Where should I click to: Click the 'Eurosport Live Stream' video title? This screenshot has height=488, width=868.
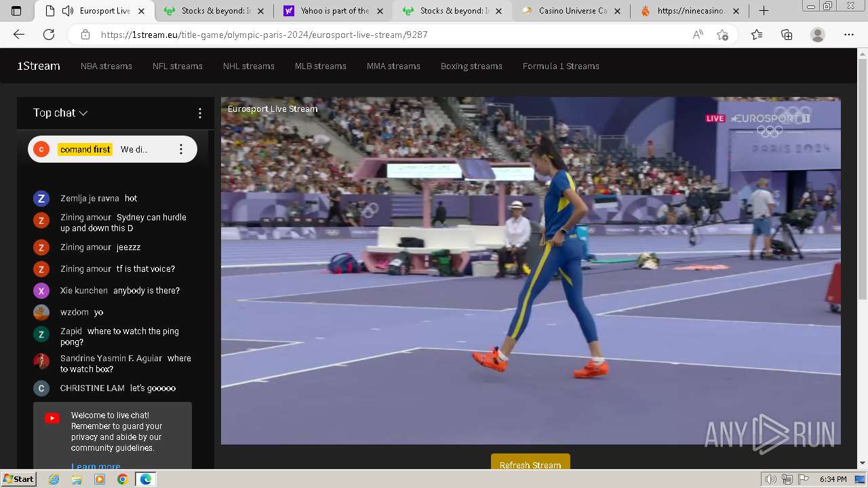pyautogui.click(x=273, y=108)
